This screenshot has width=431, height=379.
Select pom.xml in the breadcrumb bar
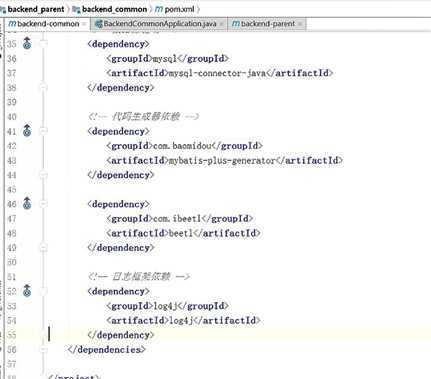179,9
